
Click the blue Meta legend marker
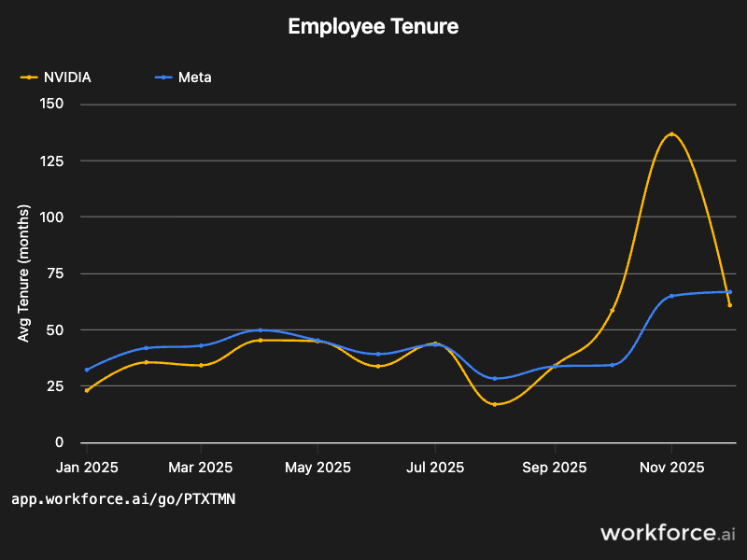pyautogui.click(x=163, y=77)
